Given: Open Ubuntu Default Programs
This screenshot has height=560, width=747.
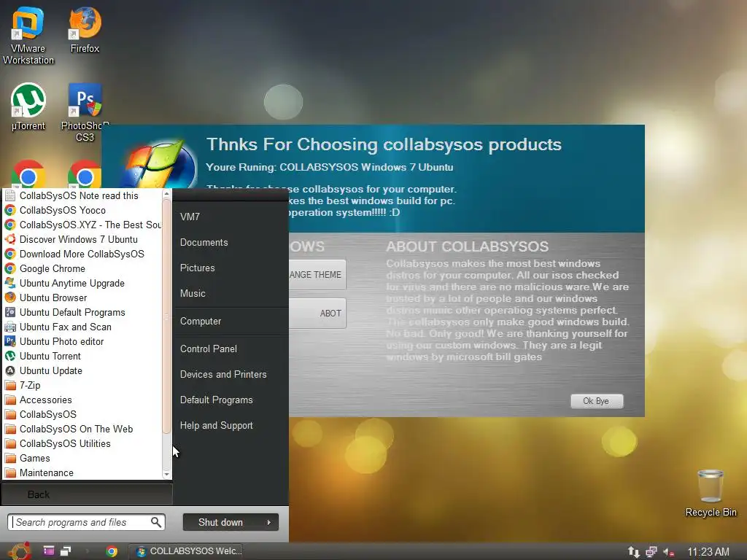Looking at the screenshot, I should (x=83, y=312).
